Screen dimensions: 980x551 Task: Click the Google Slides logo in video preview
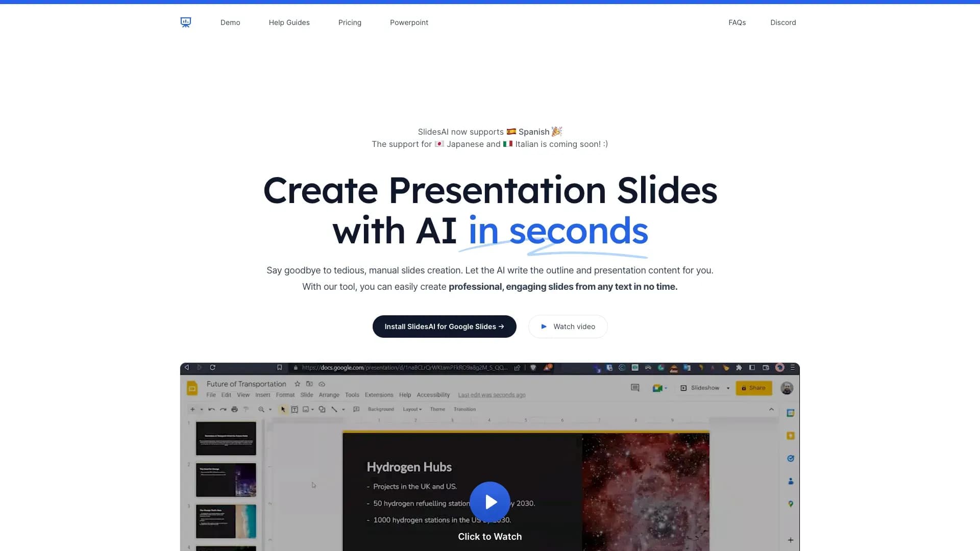click(192, 389)
